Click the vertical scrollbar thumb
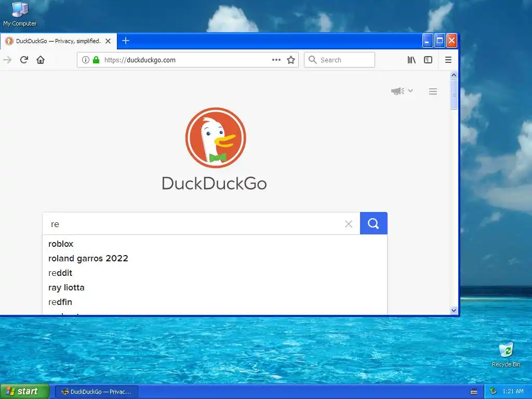Viewport: 532px width, 399px height. (454, 95)
